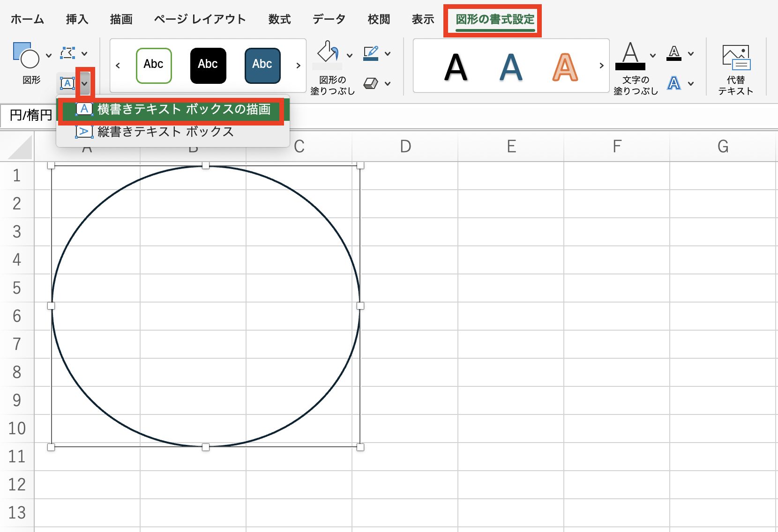Switch to the 挿入 tab
Viewport: 778px width, 532px height.
77,19
